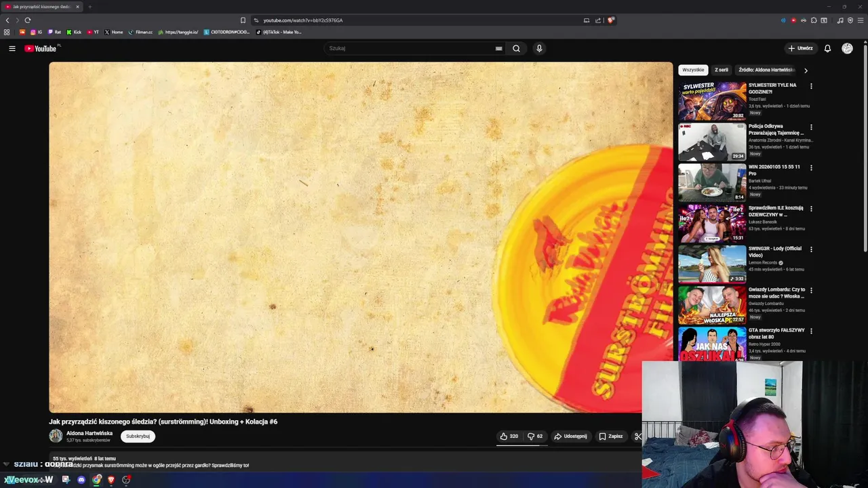
Task: Open Aldona Hartwińska channel name link
Action: pyautogui.click(x=90, y=433)
